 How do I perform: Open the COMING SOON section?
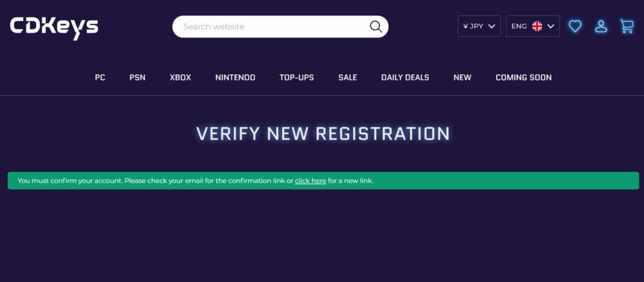click(523, 77)
